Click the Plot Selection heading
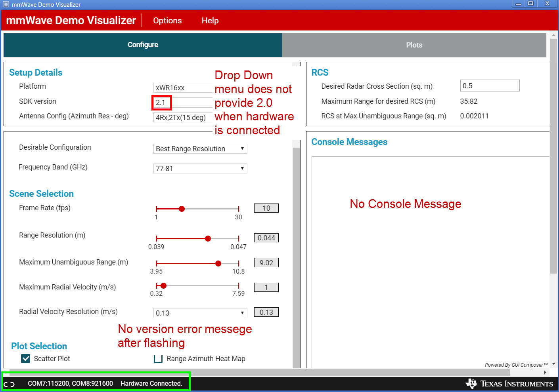The height and width of the screenshot is (392, 559). point(39,346)
